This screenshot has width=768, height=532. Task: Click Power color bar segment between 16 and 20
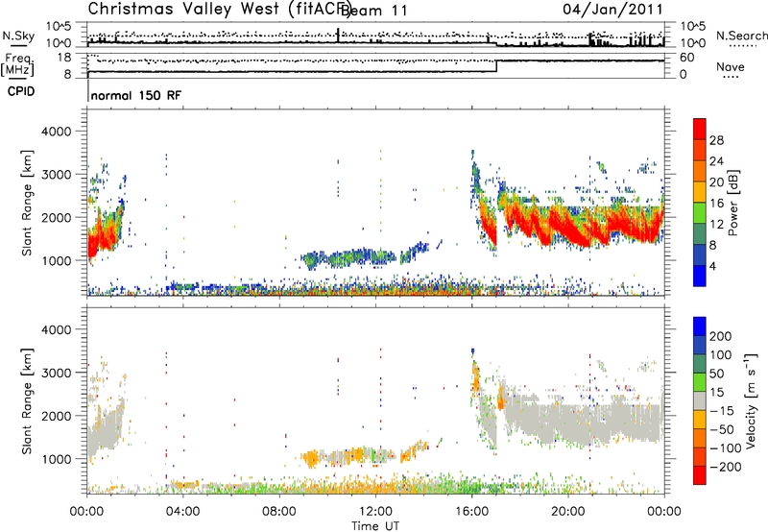click(x=700, y=192)
